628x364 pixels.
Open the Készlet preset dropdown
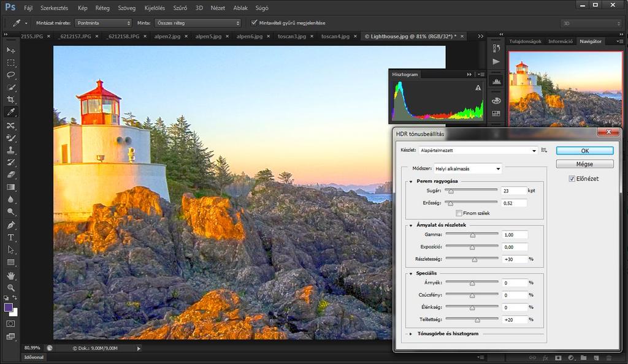tap(478, 150)
